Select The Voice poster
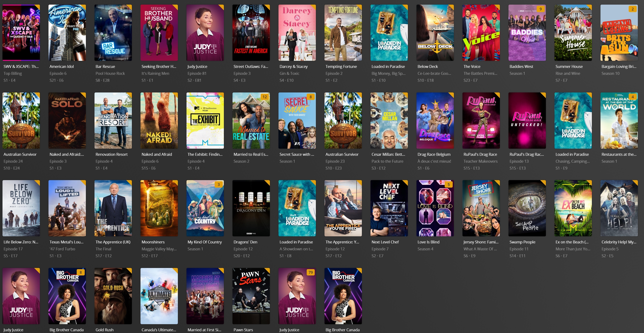The height and width of the screenshot is (333, 644). coord(481,33)
